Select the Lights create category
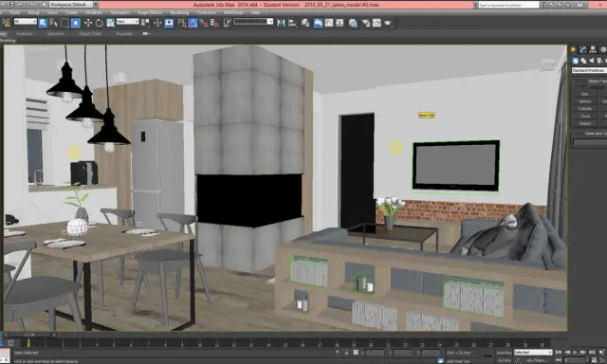The height and width of the screenshot is (364, 607). [592, 61]
